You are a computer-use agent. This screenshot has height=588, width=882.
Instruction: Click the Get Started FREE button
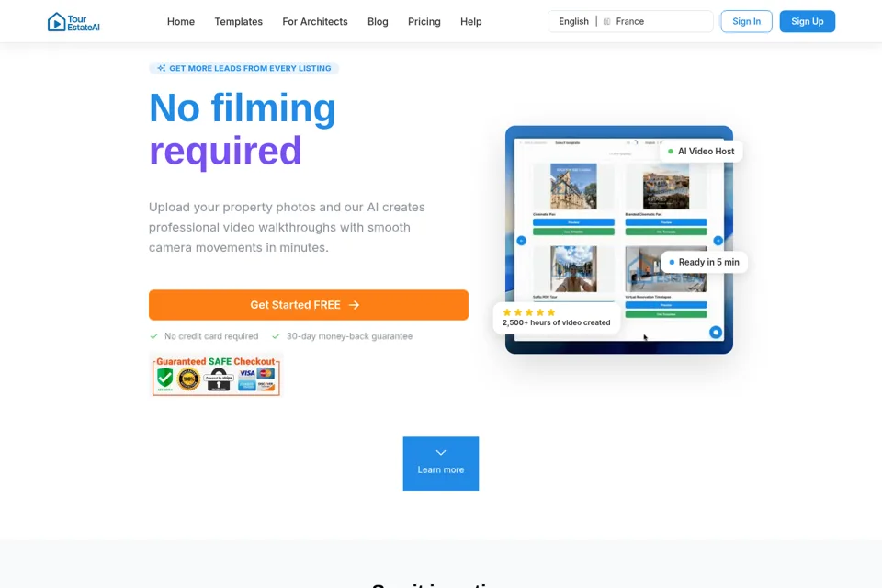pyautogui.click(x=309, y=305)
